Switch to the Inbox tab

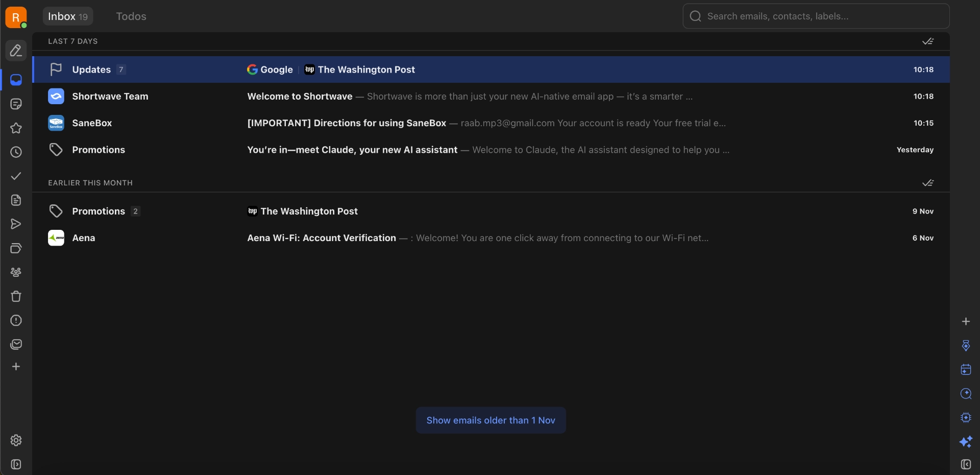click(68, 16)
